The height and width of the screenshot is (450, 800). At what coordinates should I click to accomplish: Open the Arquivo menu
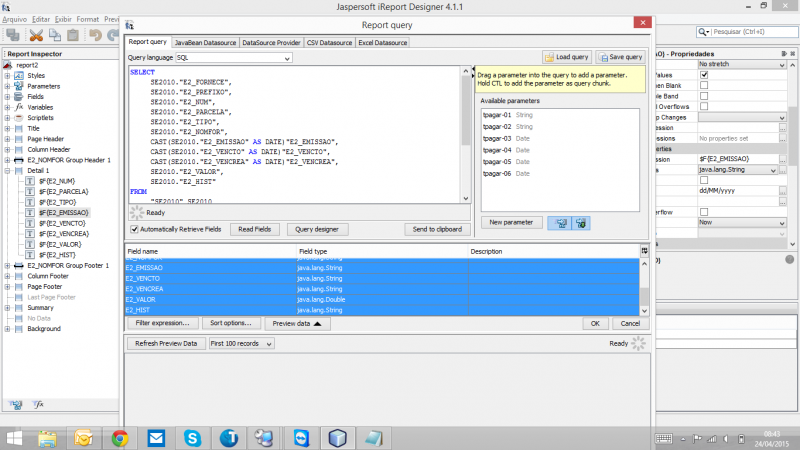pyautogui.click(x=14, y=19)
